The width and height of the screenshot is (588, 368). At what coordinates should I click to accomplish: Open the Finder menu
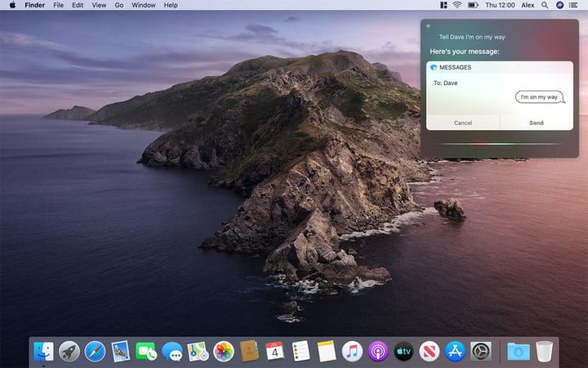click(35, 5)
